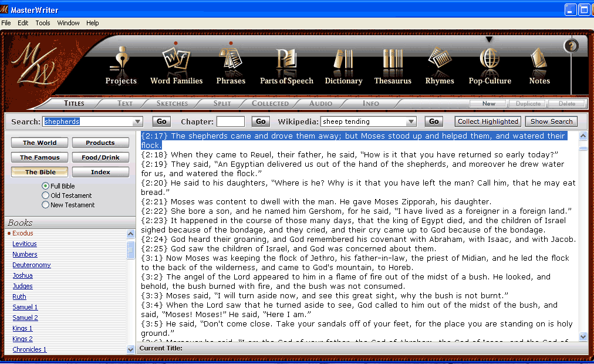
Task: Switch to the Text tab
Action: pos(124,103)
